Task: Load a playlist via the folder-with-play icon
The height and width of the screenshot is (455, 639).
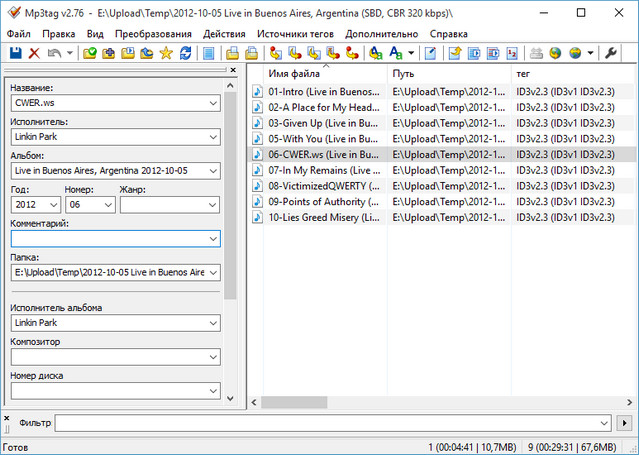Action: (x=128, y=53)
